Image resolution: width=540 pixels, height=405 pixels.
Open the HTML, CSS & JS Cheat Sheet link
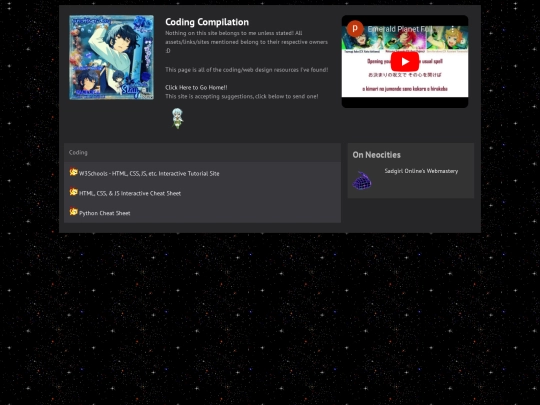coord(130,194)
